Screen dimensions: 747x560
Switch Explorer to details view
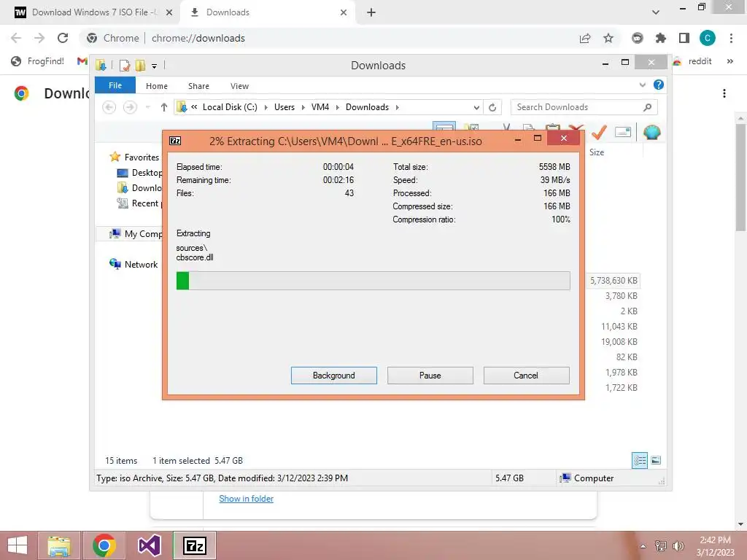640,460
